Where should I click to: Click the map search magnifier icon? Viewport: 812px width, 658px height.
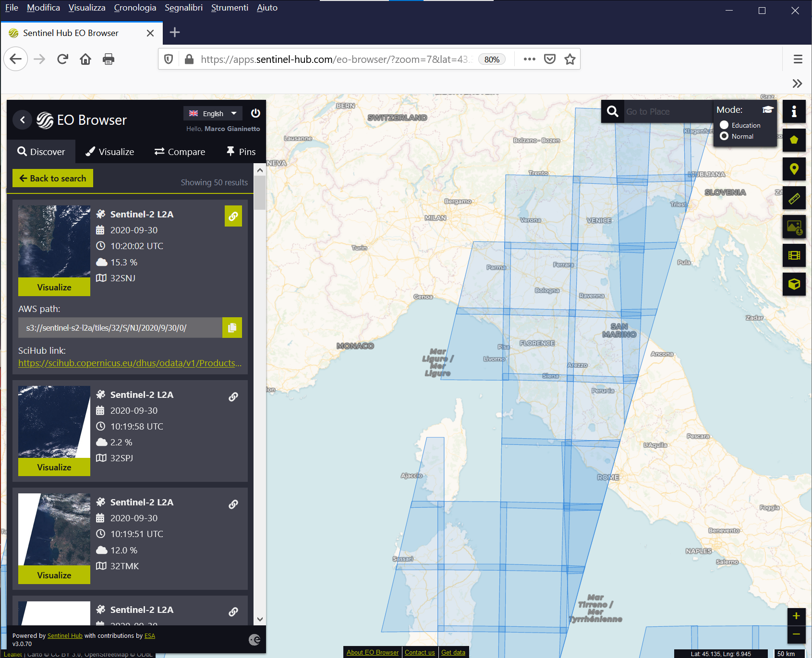pyautogui.click(x=612, y=111)
